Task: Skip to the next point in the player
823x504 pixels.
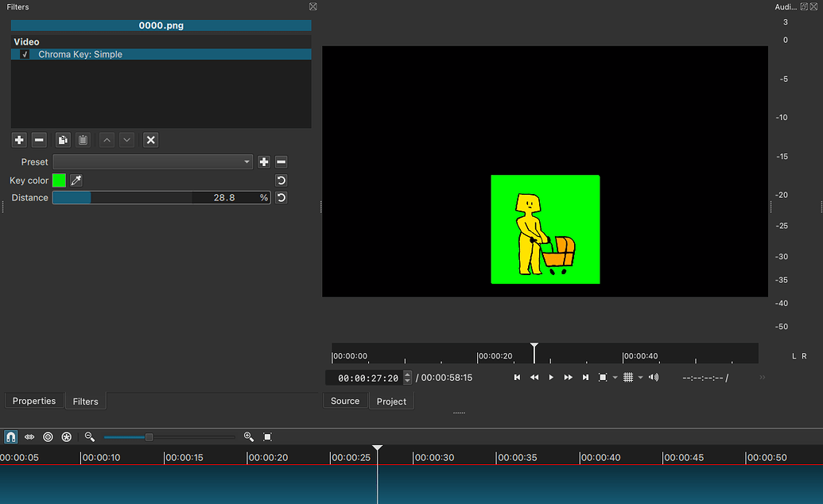Action: pyautogui.click(x=585, y=378)
